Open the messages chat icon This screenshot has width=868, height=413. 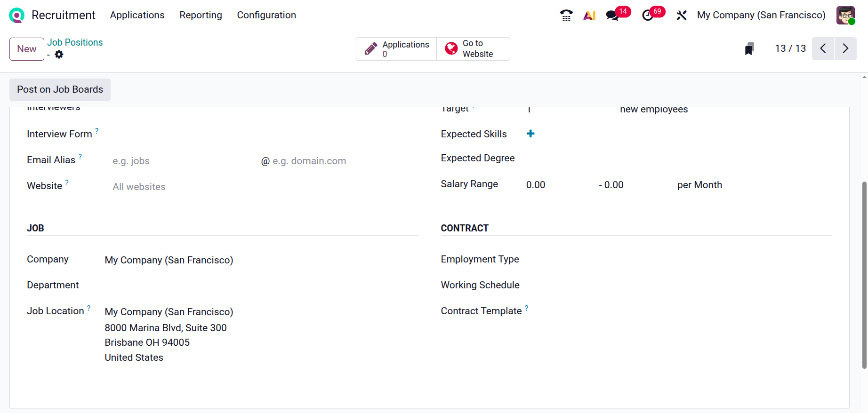(612, 15)
